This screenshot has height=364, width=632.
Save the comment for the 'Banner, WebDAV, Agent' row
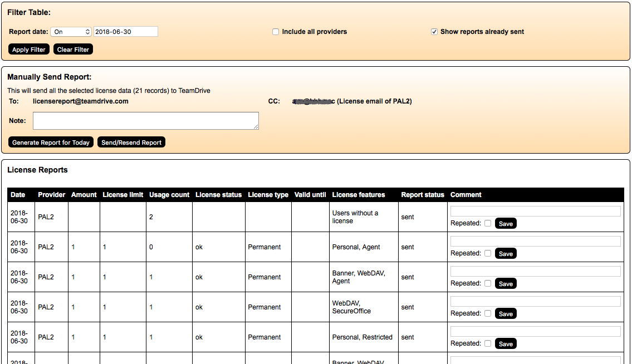pyautogui.click(x=505, y=283)
